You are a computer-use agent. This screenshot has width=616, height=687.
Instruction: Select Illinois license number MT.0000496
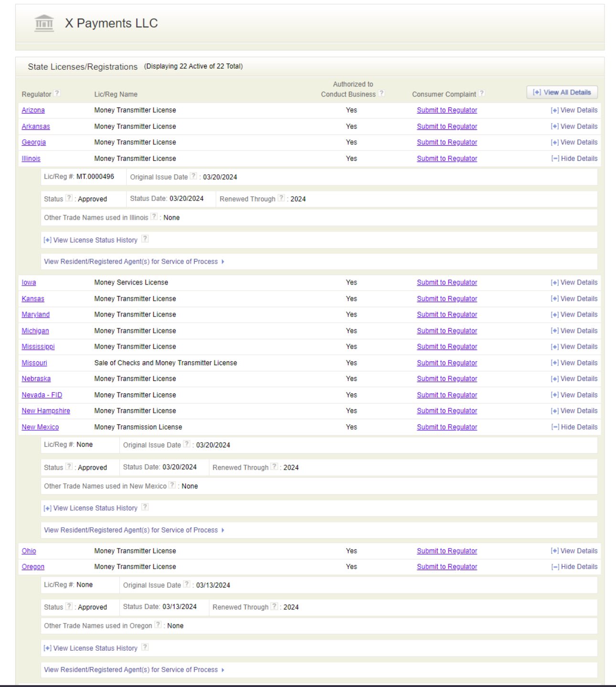(95, 177)
